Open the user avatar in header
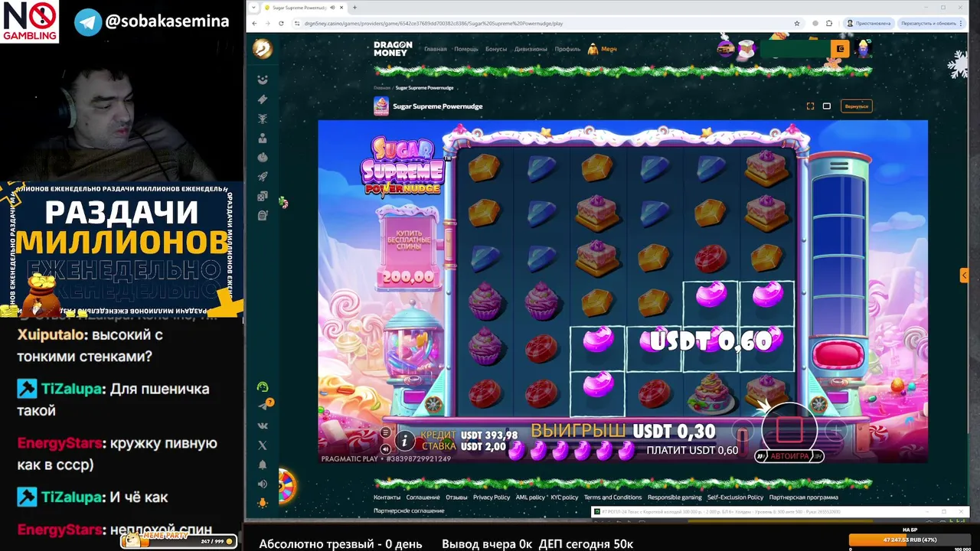 [x=864, y=48]
